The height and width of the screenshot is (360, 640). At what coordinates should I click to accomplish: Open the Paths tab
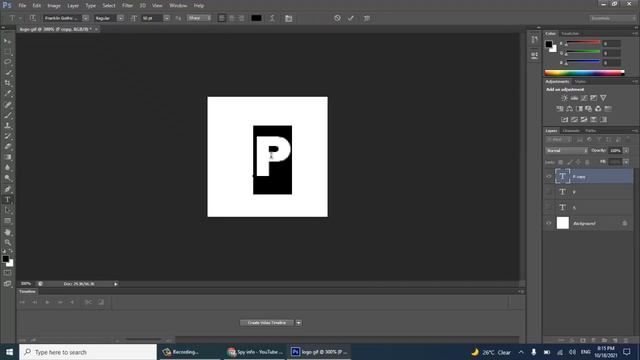point(590,131)
